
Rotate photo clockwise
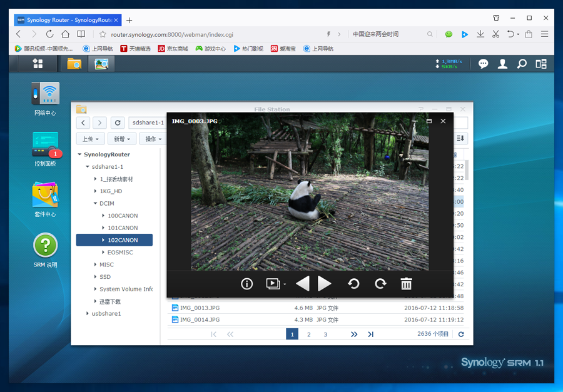pos(380,284)
